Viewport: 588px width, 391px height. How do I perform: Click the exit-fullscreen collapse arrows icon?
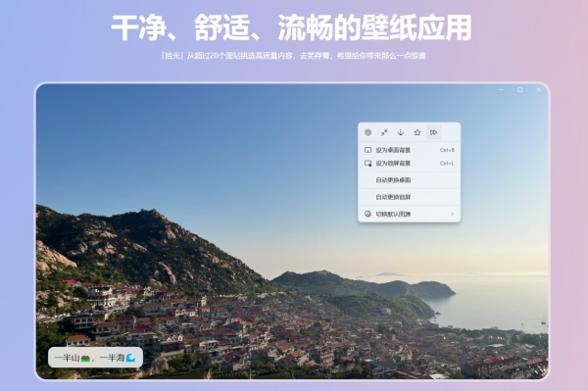click(384, 132)
